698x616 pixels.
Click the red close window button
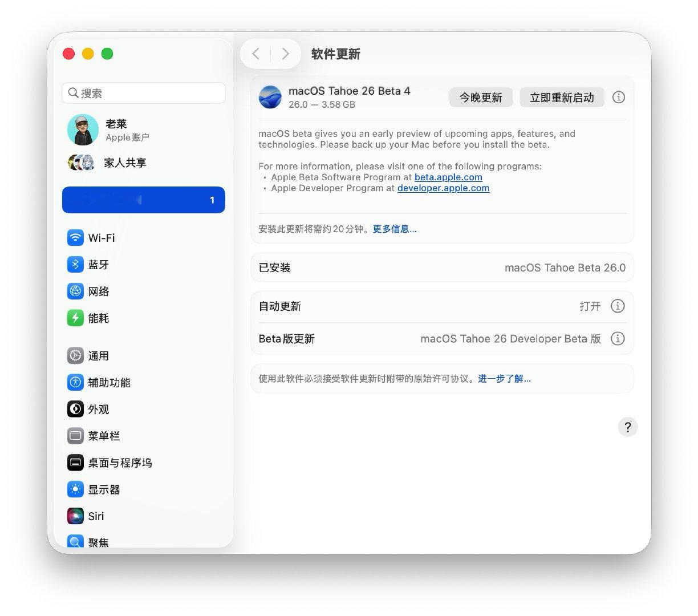(x=68, y=54)
